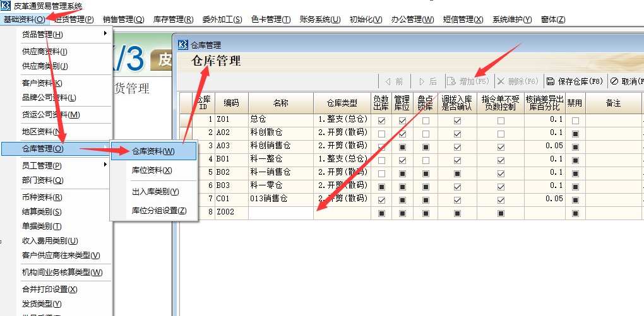Save with 保存仓库(F8) button
This screenshot has height=316, width=644.
(x=575, y=81)
